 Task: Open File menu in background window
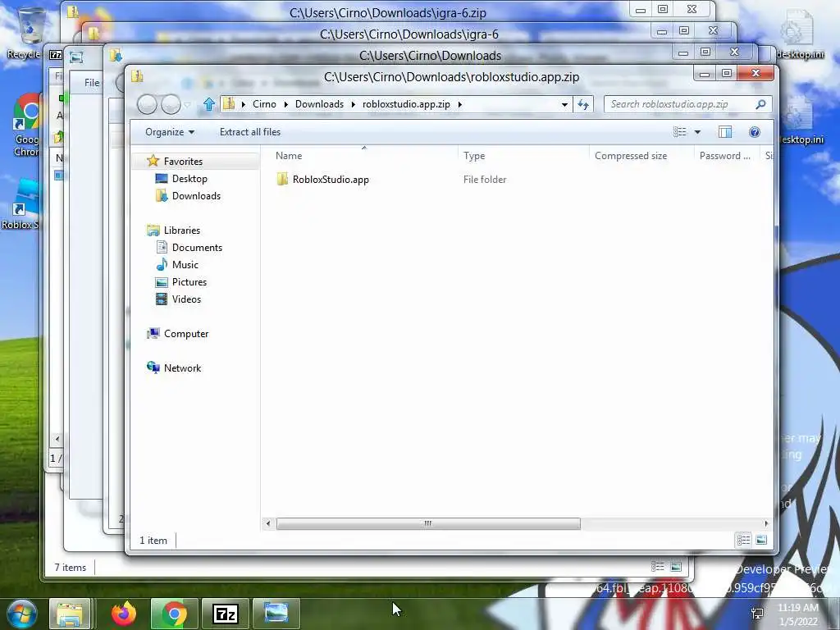click(92, 83)
